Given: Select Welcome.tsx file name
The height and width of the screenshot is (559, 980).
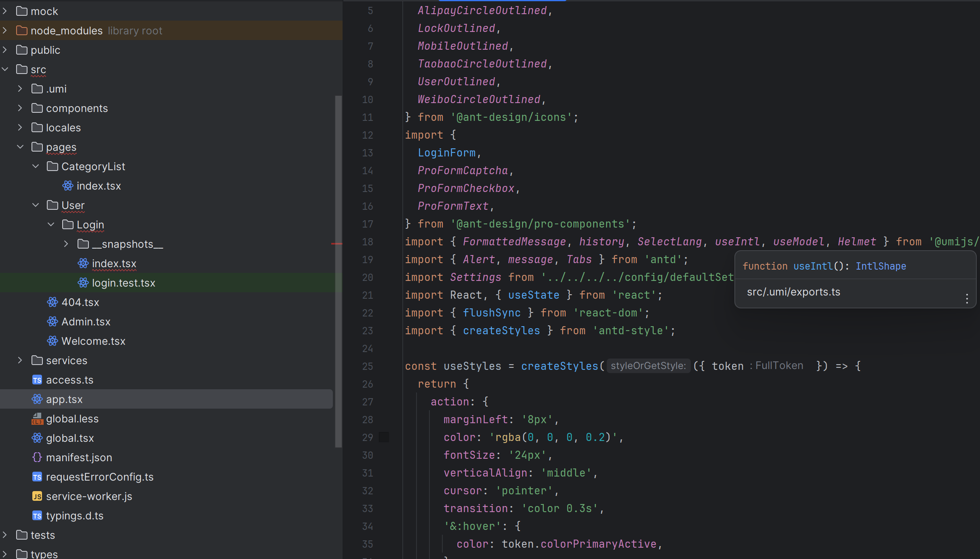Looking at the screenshot, I should click(x=93, y=341).
